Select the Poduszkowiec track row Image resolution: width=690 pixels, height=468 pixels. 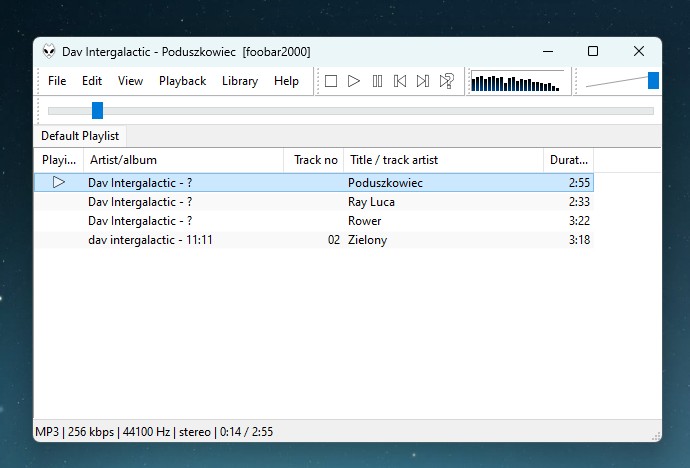(x=314, y=183)
